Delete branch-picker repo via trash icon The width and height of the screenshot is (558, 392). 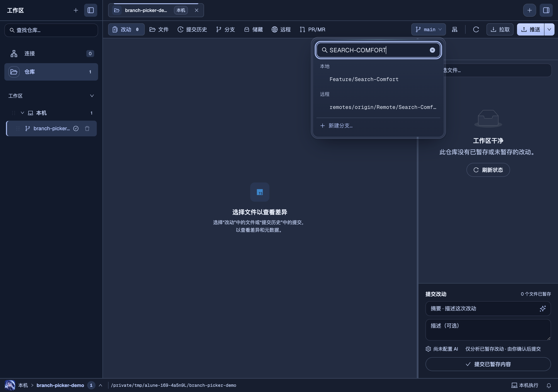point(87,128)
